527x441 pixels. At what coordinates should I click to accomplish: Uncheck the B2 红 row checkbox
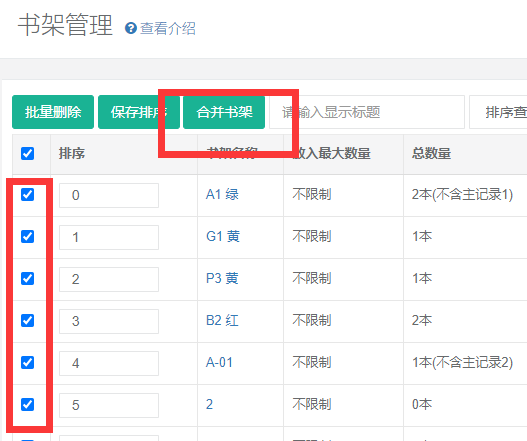point(28,321)
